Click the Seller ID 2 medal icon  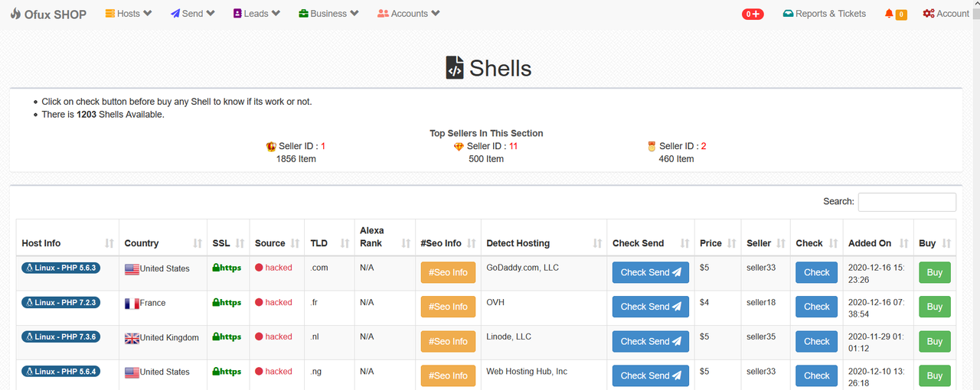pyautogui.click(x=652, y=146)
